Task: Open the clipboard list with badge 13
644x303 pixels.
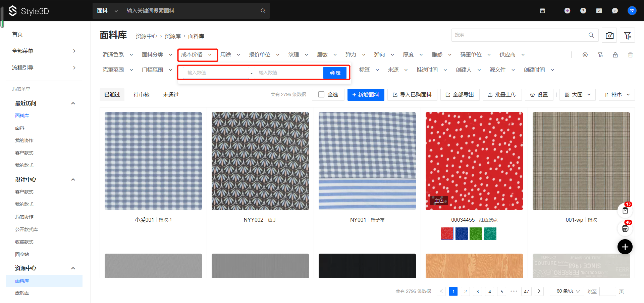Action: (625, 211)
